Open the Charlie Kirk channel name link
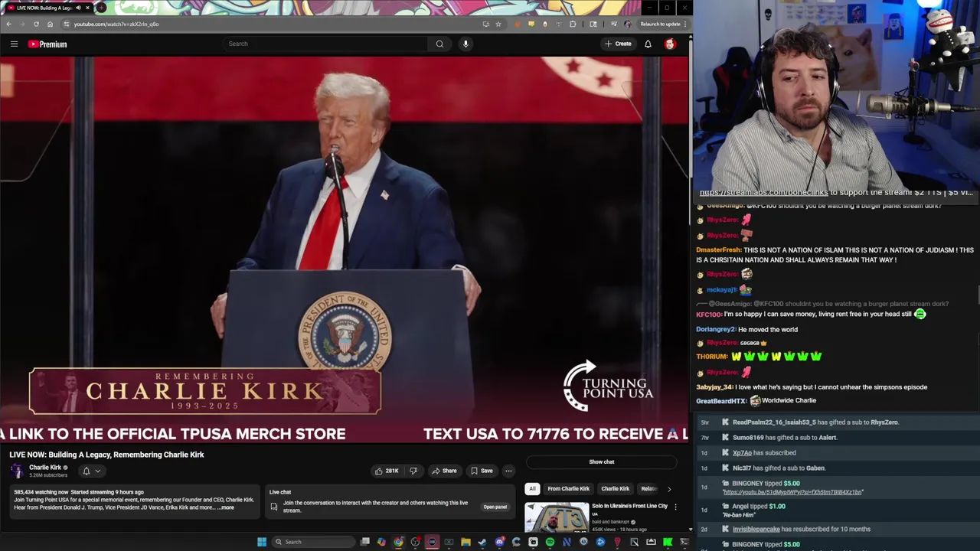Screen dimensions: 980x551 (45, 468)
